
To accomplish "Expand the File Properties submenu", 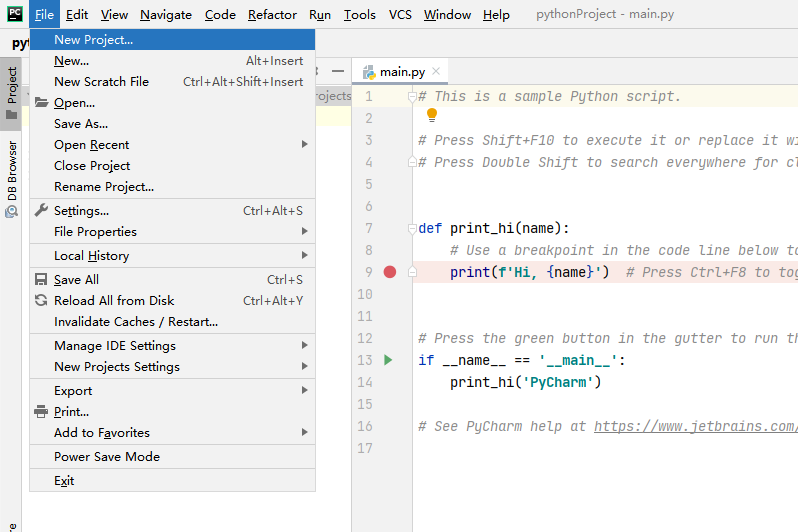I will coord(173,232).
